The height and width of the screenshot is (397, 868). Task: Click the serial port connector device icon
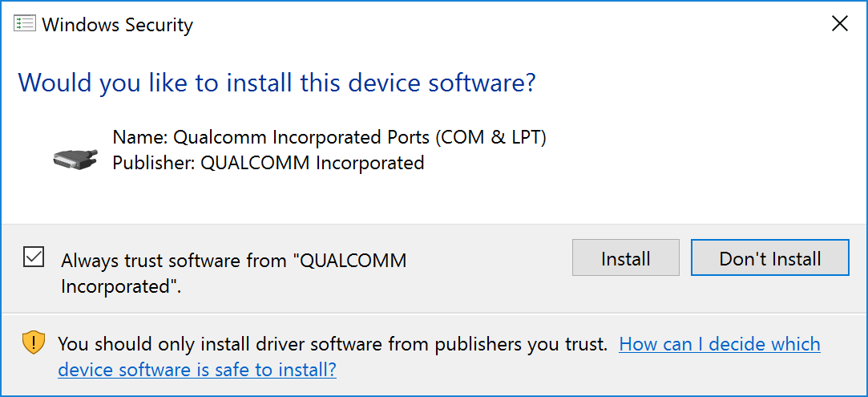pyautogui.click(x=75, y=158)
